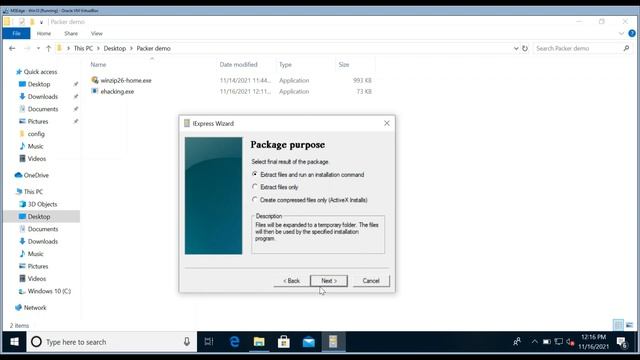Go Back in the IExpress Wizard

(291, 281)
